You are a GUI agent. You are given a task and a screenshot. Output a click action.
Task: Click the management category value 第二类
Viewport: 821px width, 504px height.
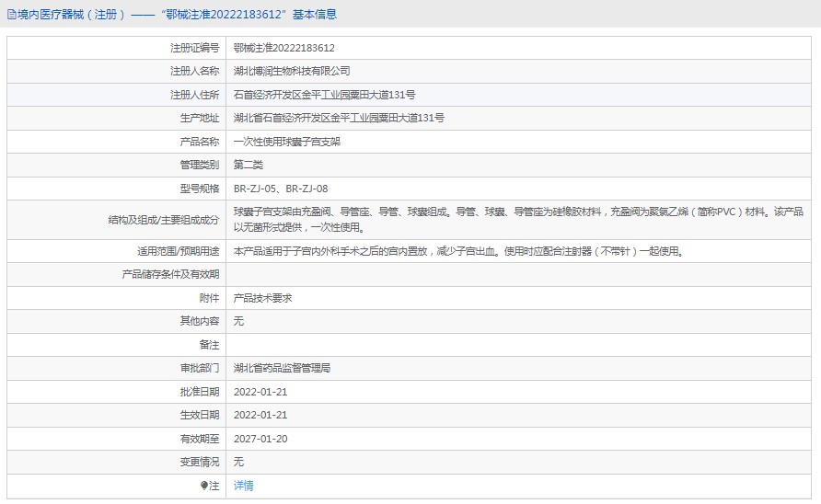249,165
